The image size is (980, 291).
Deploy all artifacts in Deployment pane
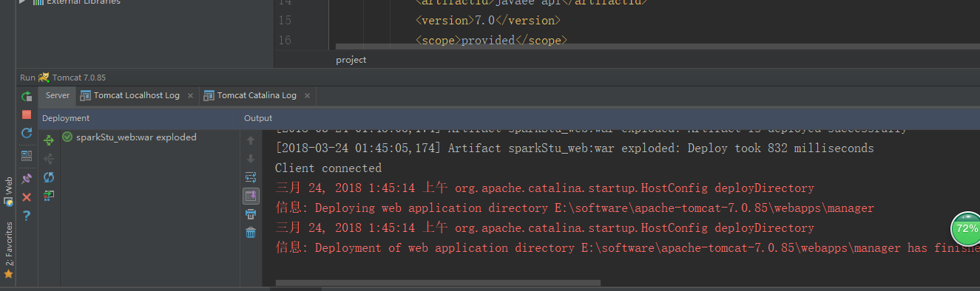[49, 140]
